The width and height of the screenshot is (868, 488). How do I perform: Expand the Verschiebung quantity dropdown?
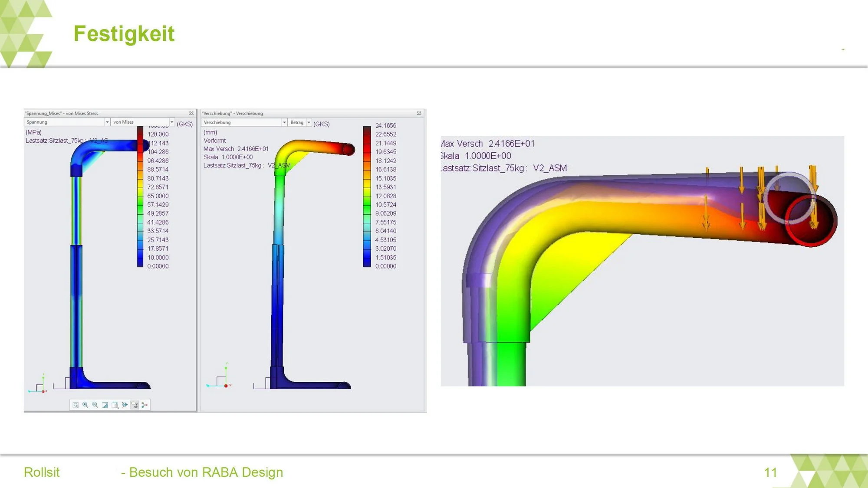(284, 123)
